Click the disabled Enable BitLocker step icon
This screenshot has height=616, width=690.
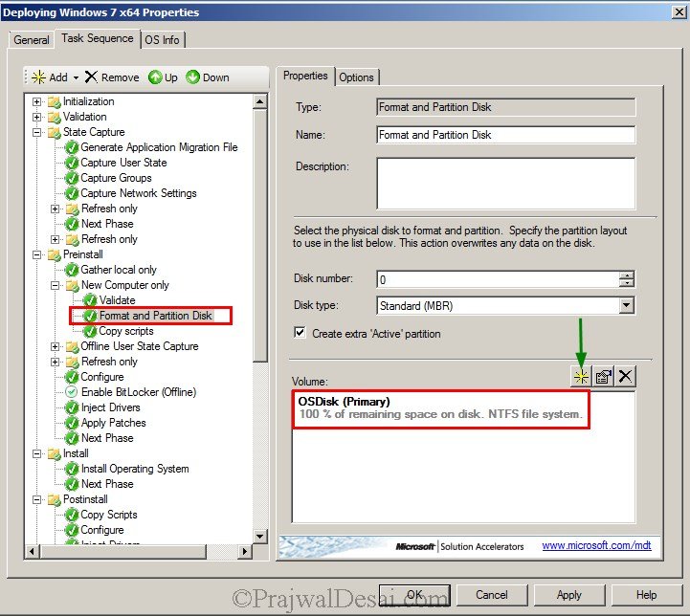(x=71, y=392)
